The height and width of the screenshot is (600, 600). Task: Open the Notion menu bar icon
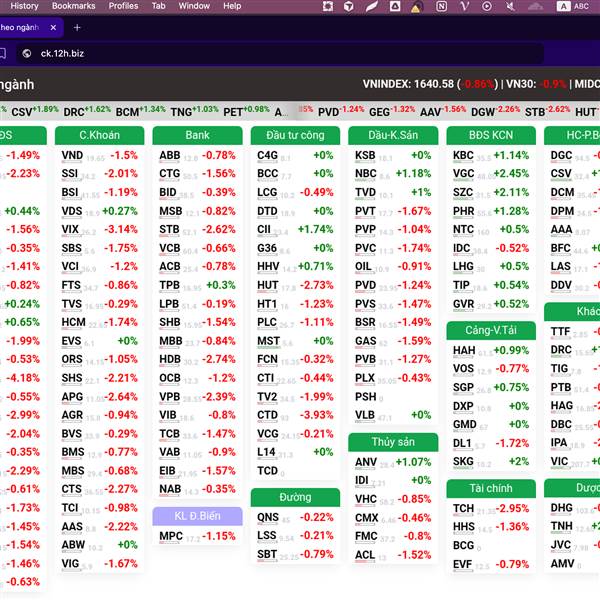[x=442, y=6]
